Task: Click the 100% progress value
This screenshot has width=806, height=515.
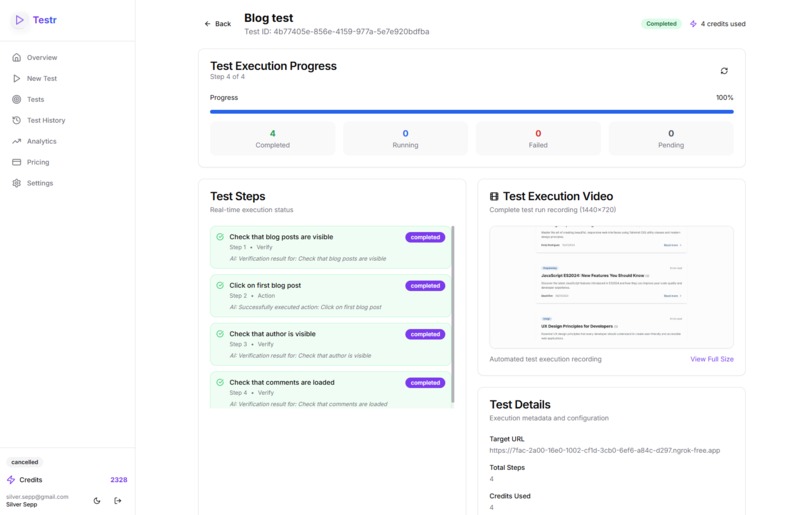Action: (725, 98)
